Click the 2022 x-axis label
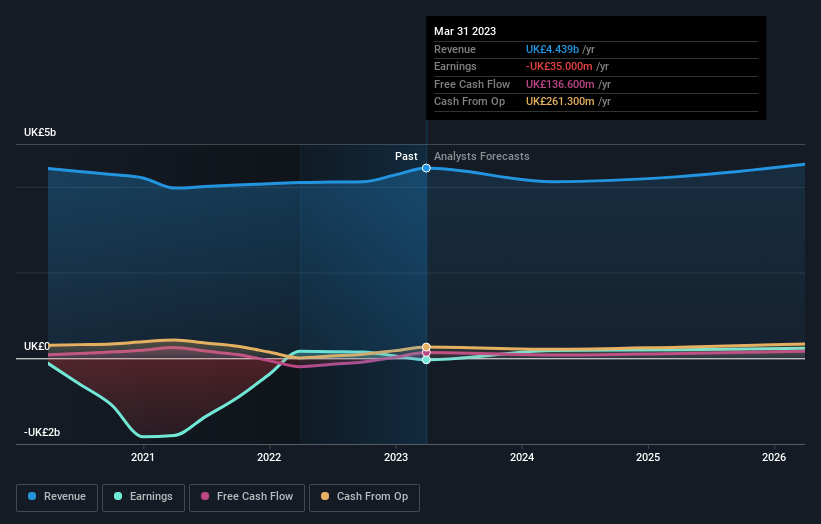 (269, 457)
